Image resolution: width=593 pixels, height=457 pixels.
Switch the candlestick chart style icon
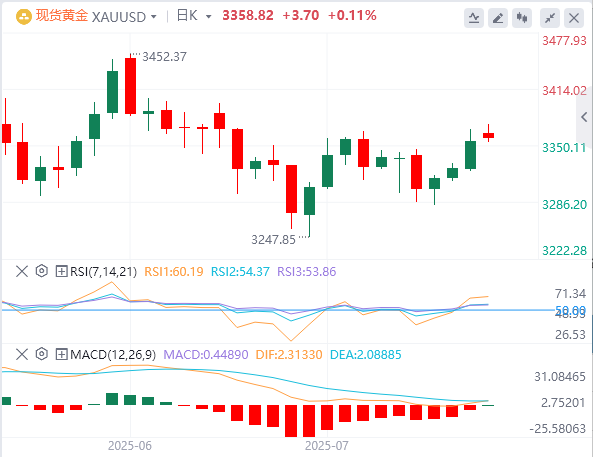[522, 18]
